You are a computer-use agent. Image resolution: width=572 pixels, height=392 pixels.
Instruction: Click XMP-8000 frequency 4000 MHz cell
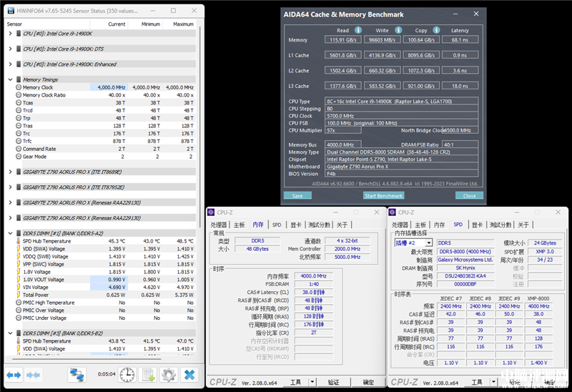538,306
